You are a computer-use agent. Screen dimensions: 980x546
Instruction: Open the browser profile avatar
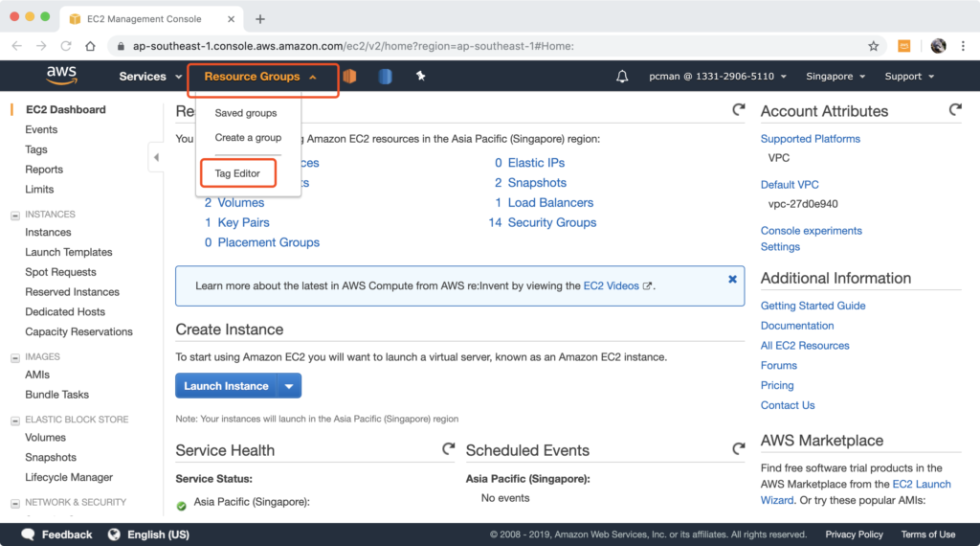[x=938, y=46]
